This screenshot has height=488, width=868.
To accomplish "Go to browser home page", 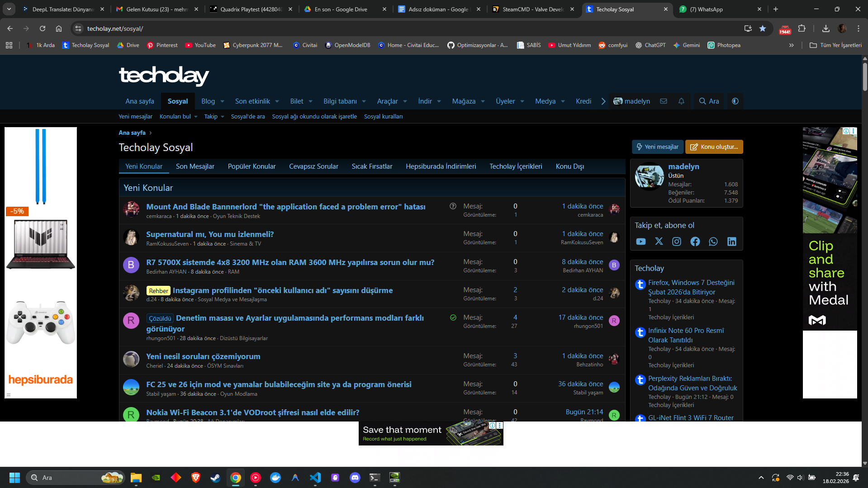I will point(59,28).
